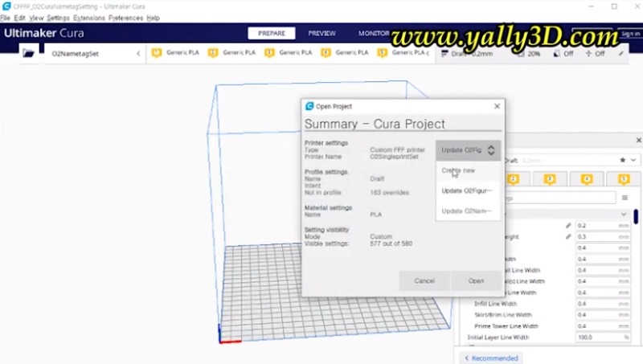Switch to extruder 2 tab in the settings panel

[513, 179]
